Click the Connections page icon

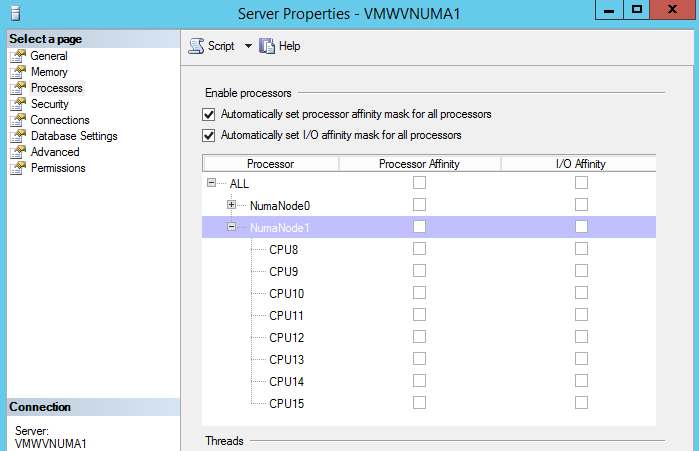17,120
